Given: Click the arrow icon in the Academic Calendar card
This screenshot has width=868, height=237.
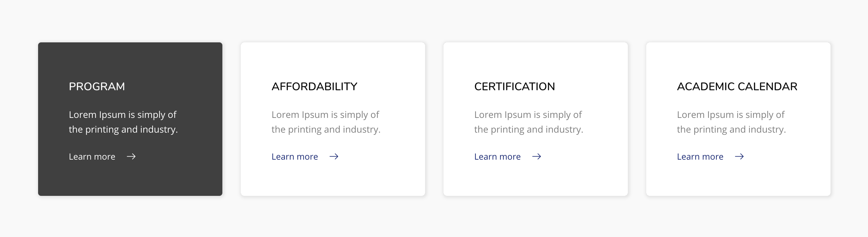Looking at the screenshot, I should [x=739, y=157].
